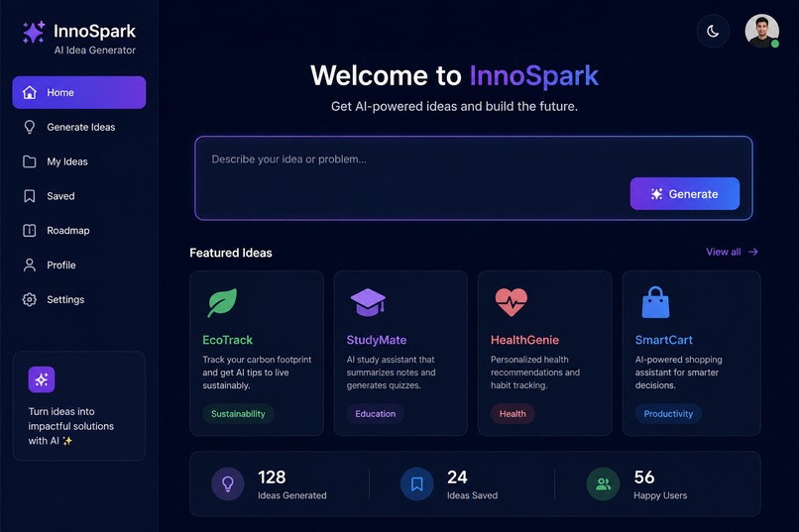Click the StudyMate study assistant description
Screen dimensions: 799x532
pyautogui.click(x=392, y=372)
